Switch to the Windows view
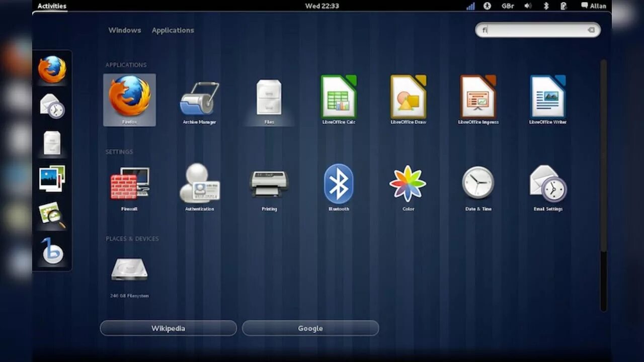 tap(125, 30)
